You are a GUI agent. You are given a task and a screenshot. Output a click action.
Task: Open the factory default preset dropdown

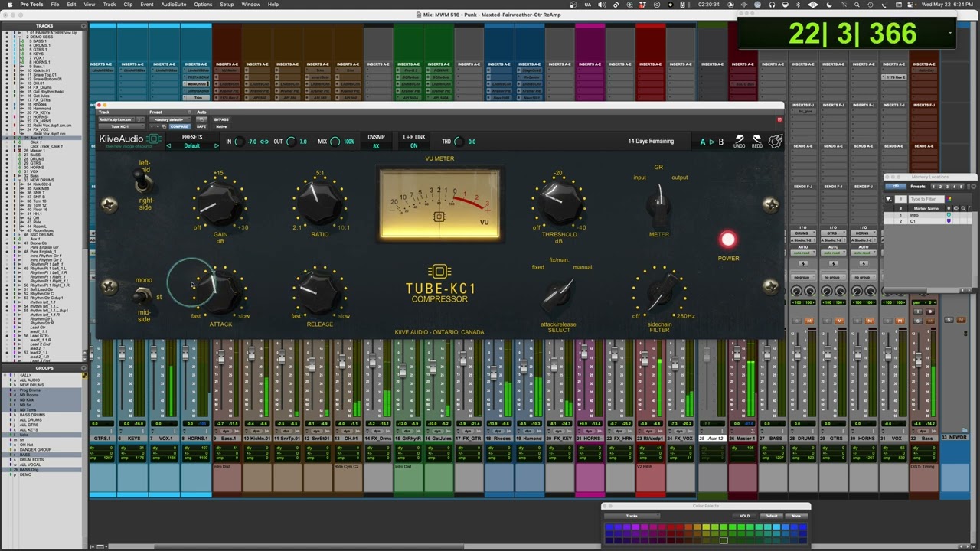(x=170, y=119)
